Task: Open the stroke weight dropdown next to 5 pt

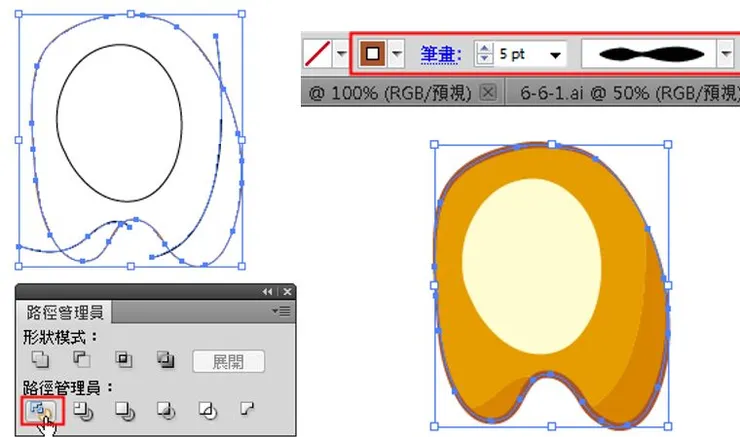Action: point(555,55)
